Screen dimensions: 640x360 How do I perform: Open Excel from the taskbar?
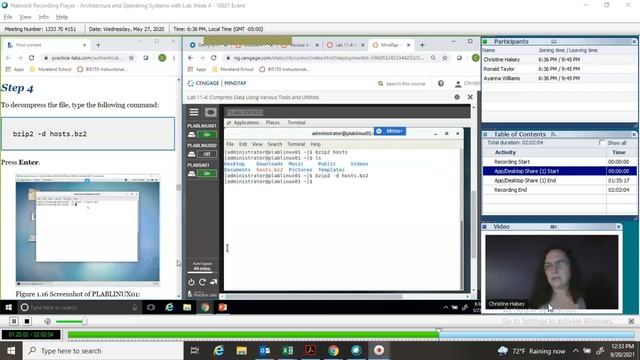287,351
